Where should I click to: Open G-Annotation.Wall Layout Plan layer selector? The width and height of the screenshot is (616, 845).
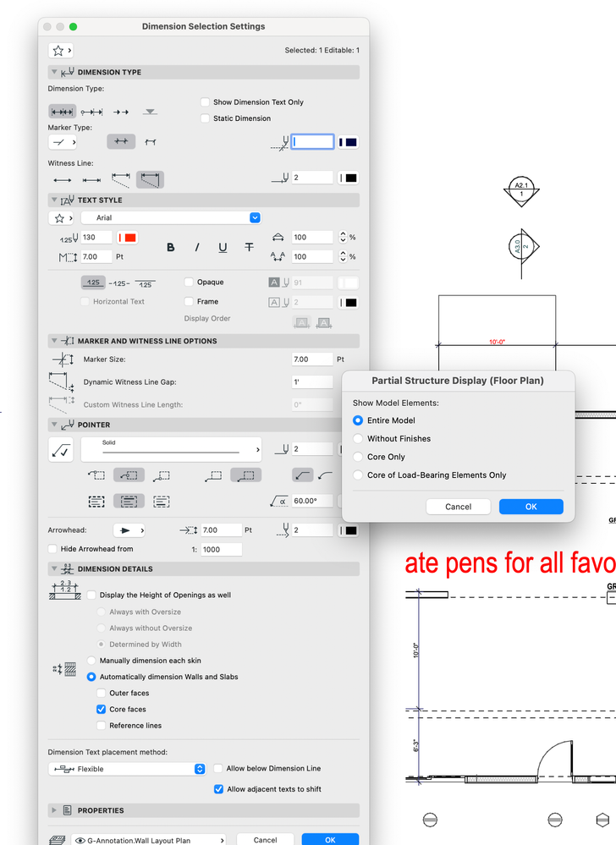[148, 840]
